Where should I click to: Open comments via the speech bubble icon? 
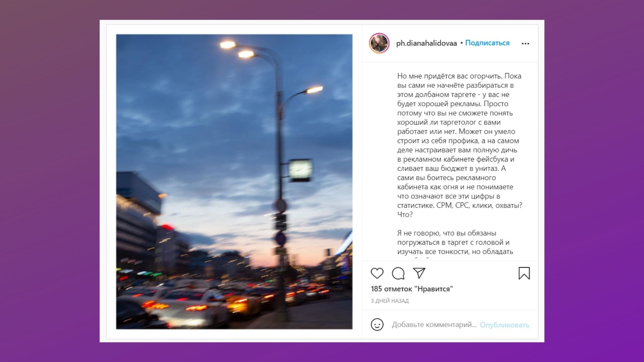[x=398, y=273]
